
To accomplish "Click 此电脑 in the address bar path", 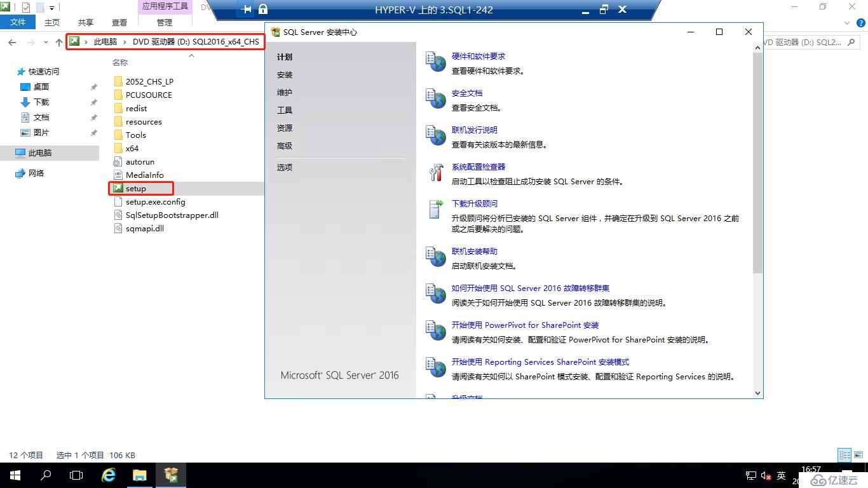I will [105, 42].
